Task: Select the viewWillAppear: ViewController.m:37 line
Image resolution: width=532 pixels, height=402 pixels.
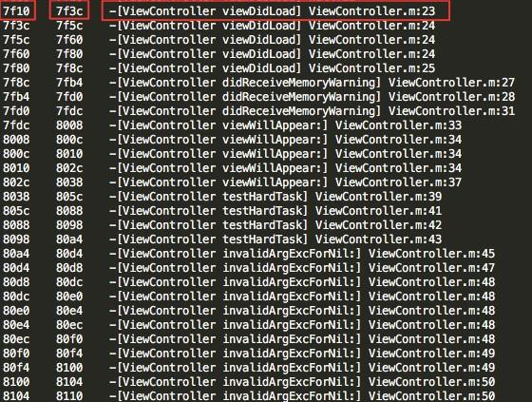Action: pyautogui.click(x=286, y=182)
